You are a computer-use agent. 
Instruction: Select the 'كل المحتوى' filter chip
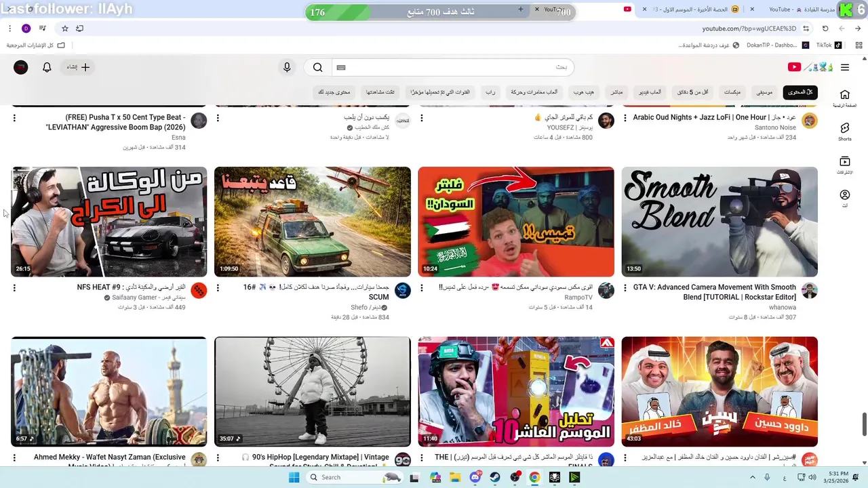click(x=800, y=92)
